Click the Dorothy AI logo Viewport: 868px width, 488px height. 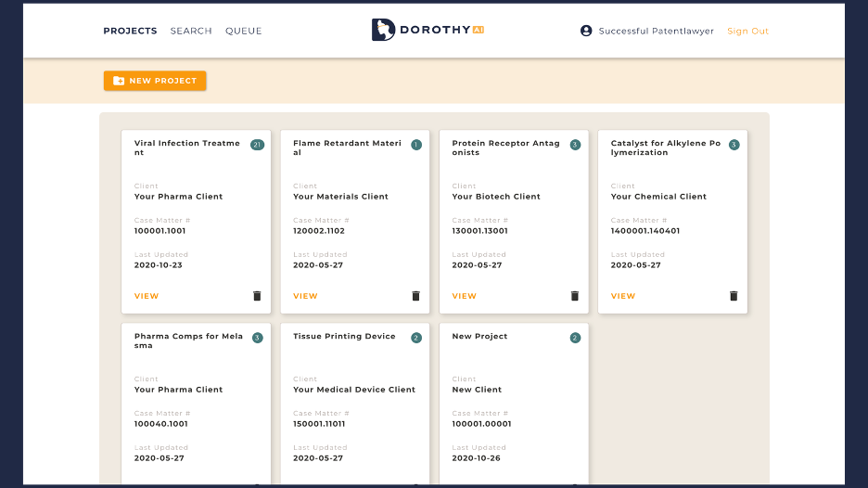[428, 30]
